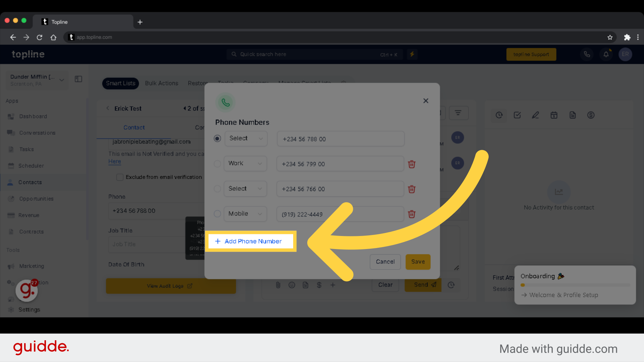Switch to the Contact tab
Viewport: 644px width, 362px height.
coord(134,127)
